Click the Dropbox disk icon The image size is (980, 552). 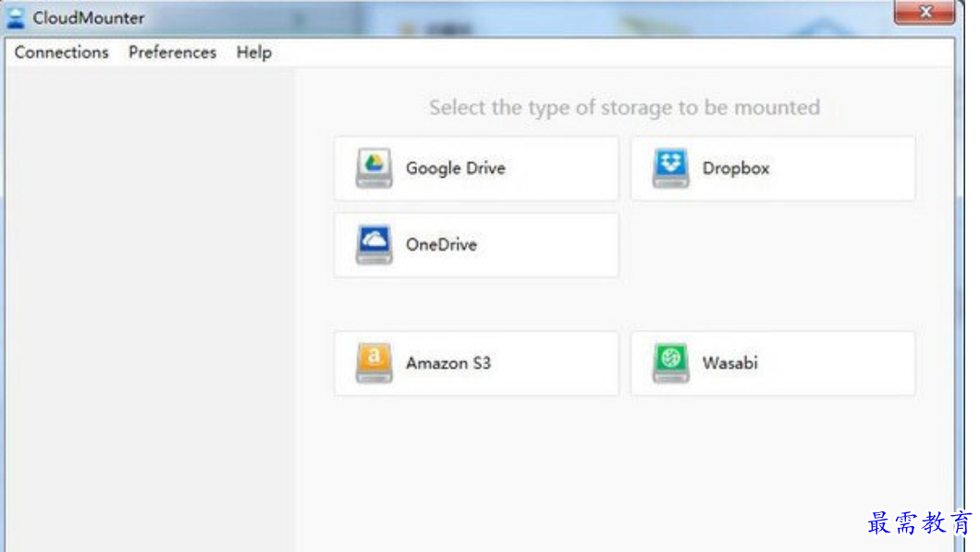[670, 167]
